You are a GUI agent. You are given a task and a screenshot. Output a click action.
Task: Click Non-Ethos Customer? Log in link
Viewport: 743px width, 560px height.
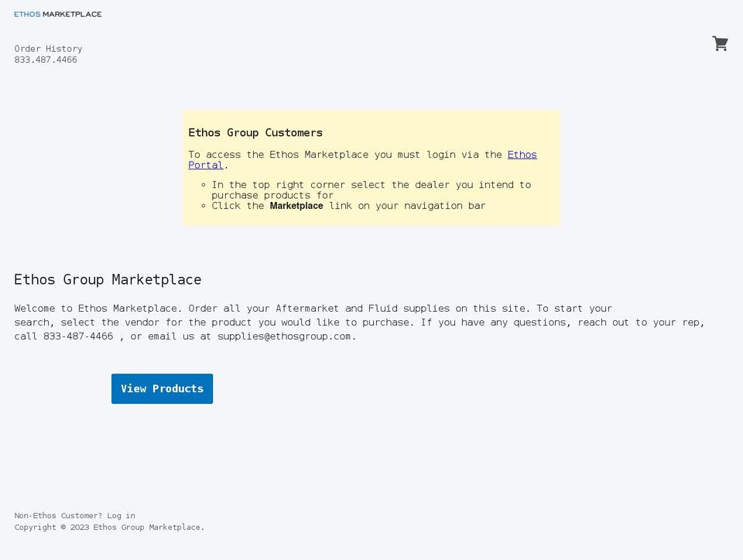[x=74, y=515]
